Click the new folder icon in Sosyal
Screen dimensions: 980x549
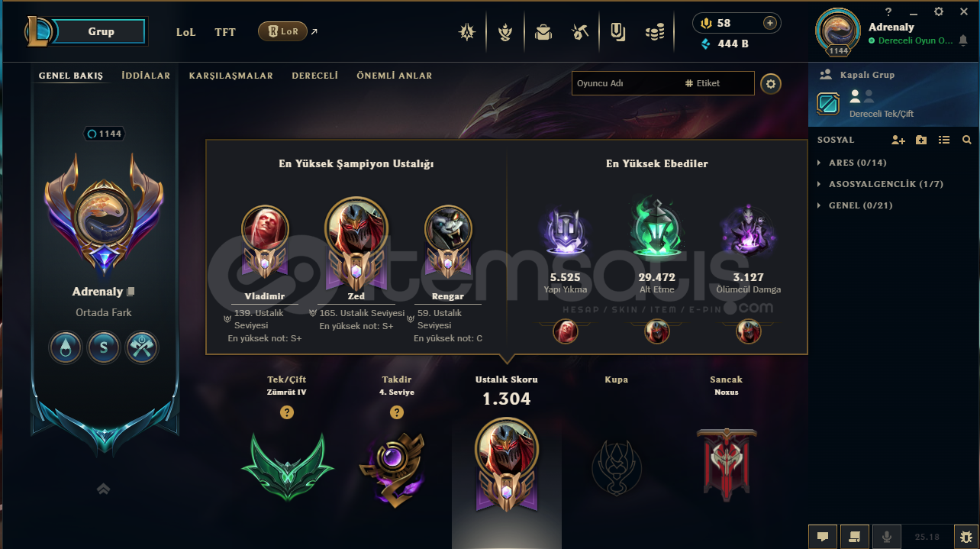click(x=921, y=140)
